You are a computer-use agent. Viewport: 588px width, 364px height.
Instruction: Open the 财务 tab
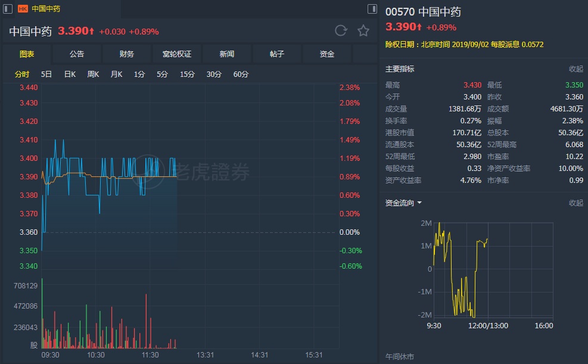pos(127,54)
